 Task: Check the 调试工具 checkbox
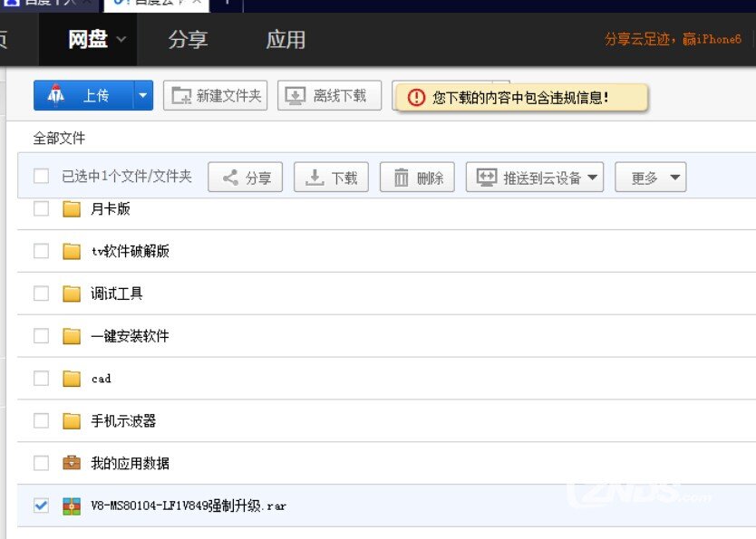tap(42, 294)
